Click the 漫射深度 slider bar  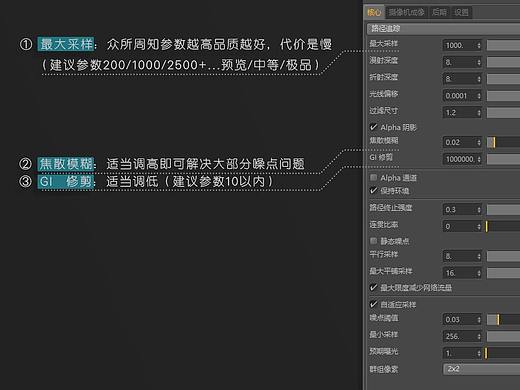pyautogui.click(x=503, y=62)
